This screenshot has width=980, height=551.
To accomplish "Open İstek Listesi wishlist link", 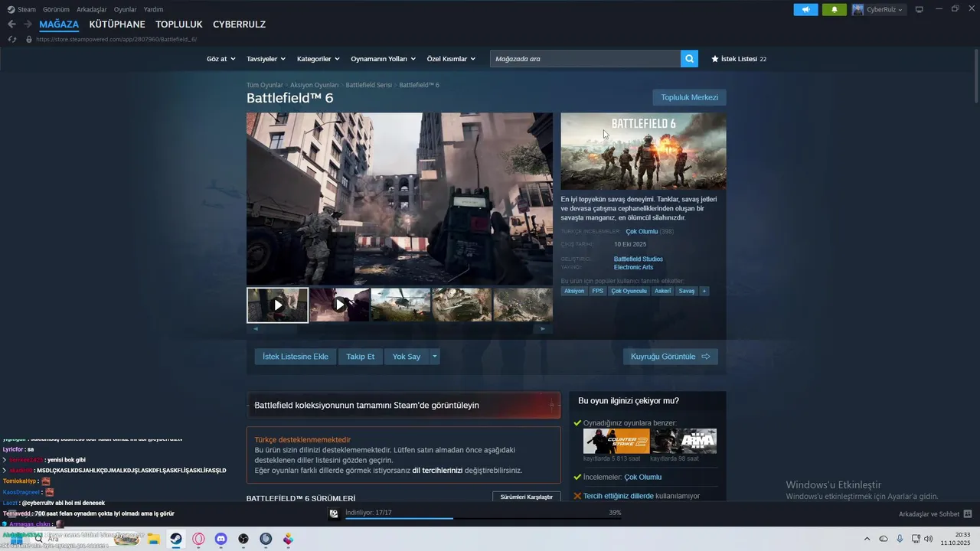I will click(x=739, y=59).
